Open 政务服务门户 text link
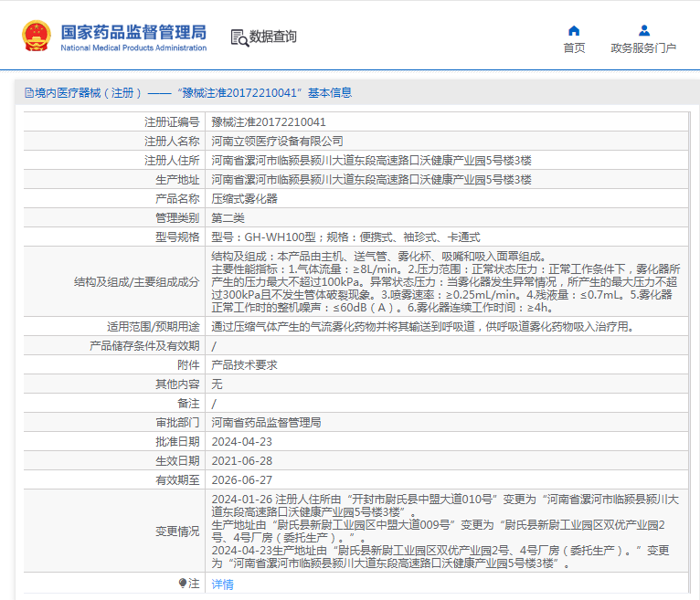700x600 pixels. pyautogui.click(x=643, y=47)
